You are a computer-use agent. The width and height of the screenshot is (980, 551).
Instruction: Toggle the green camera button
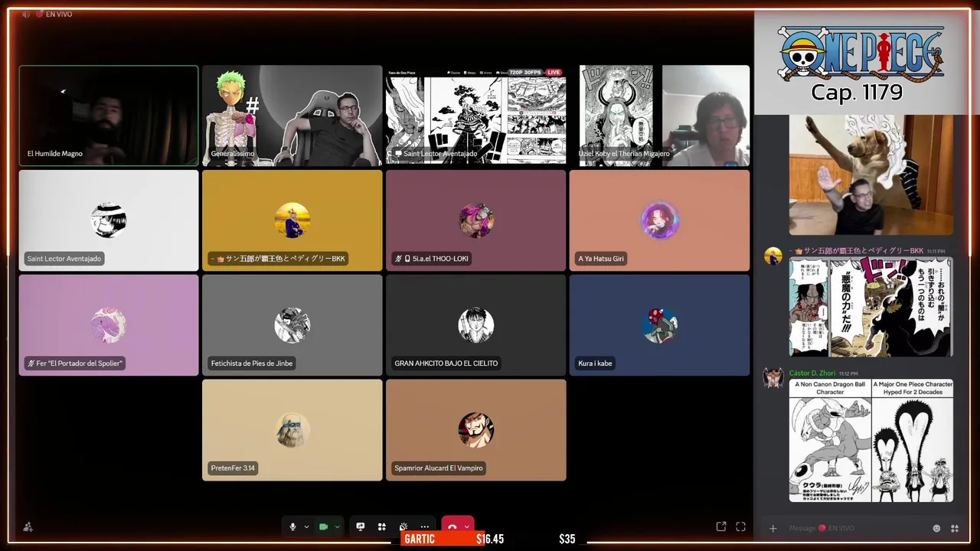[323, 527]
